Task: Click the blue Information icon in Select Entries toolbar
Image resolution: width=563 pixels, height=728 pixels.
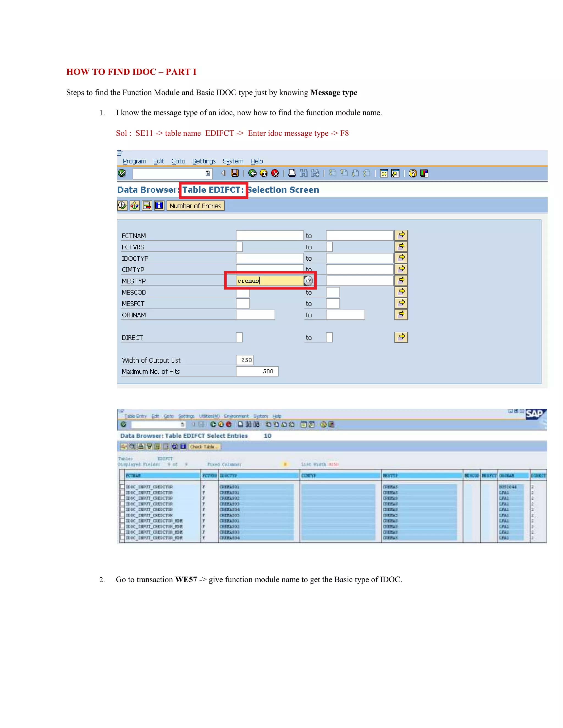Action: 183,446
